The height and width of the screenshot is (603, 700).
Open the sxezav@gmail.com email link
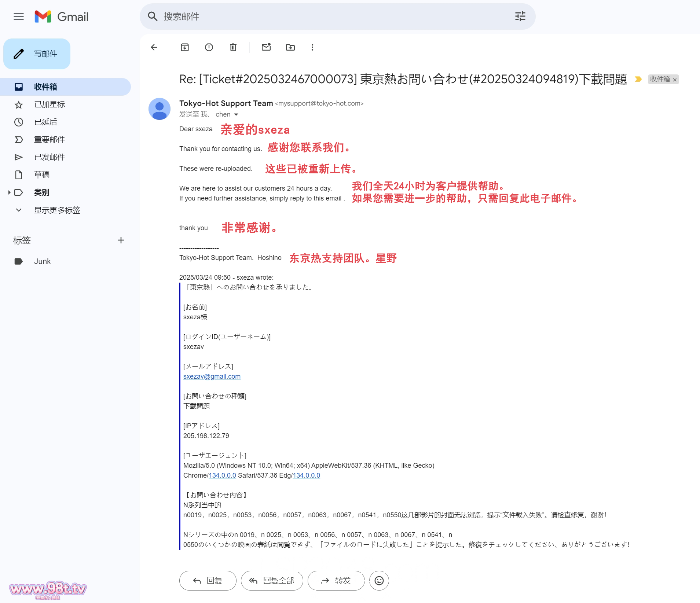coord(212,376)
